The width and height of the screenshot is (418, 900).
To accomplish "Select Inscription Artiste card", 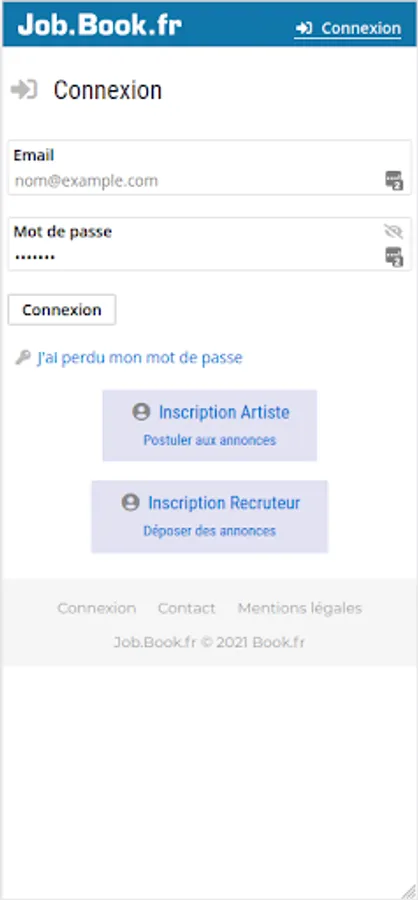I will coord(210,425).
